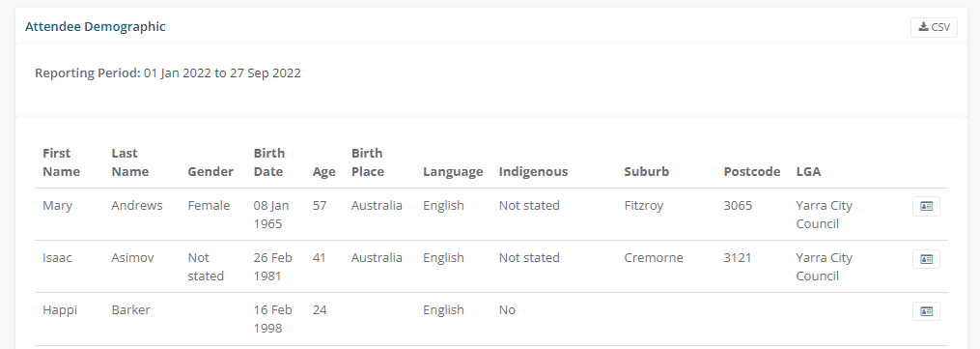Click the Reporting Period text
This screenshot has height=349, width=980.
167,73
